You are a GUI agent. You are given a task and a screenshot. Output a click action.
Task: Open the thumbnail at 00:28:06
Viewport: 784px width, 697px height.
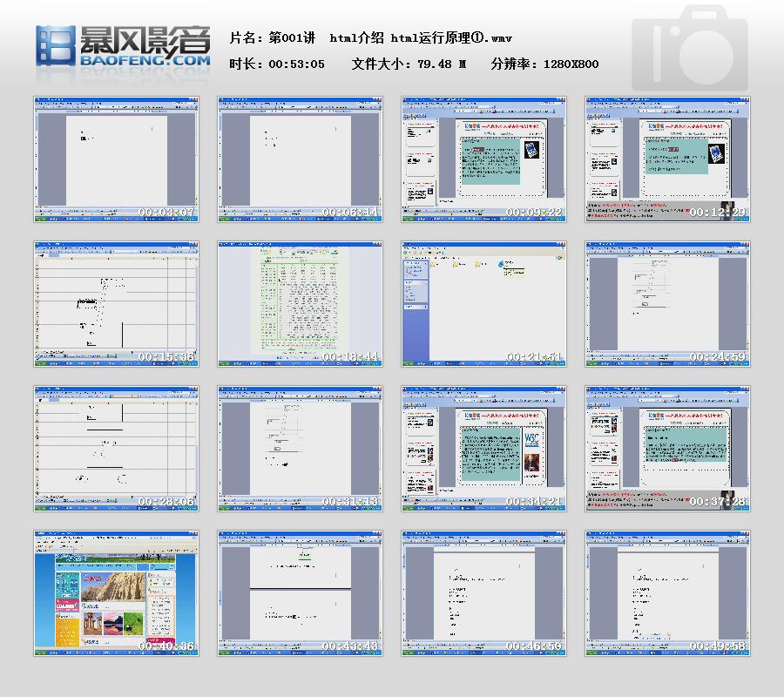click(117, 449)
